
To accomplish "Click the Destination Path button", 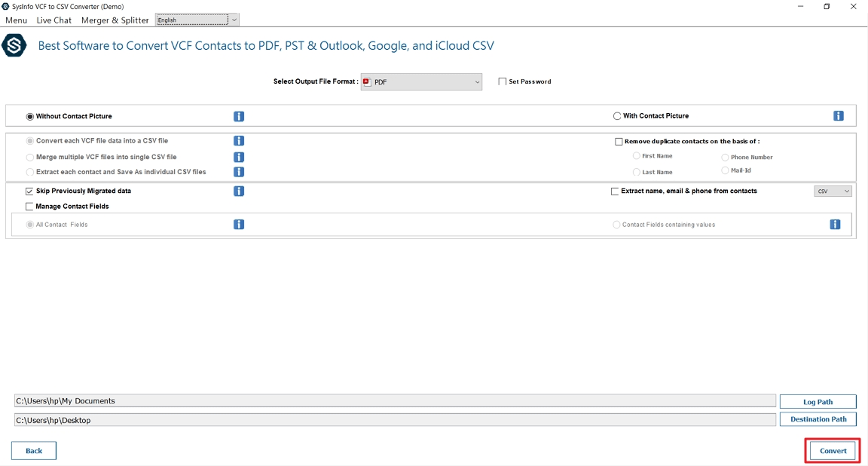I will (x=818, y=419).
